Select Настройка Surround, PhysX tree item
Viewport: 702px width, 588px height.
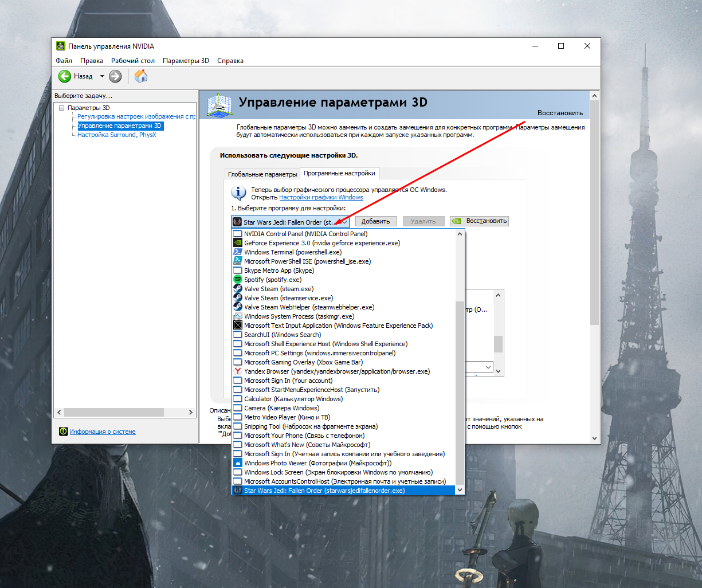(x=117, y=135)
